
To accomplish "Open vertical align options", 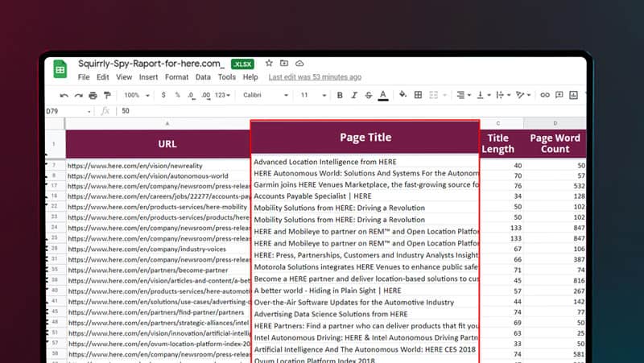I will (484, 95).
